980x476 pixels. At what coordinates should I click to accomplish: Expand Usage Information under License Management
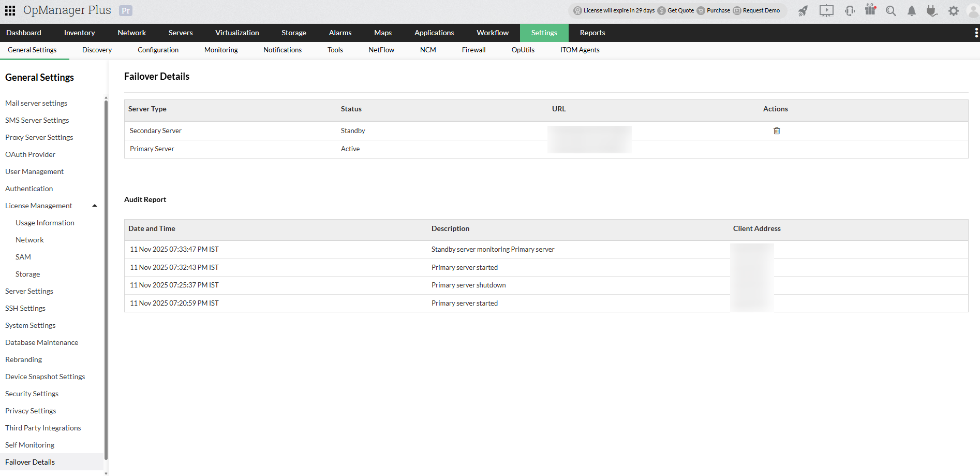45,222
